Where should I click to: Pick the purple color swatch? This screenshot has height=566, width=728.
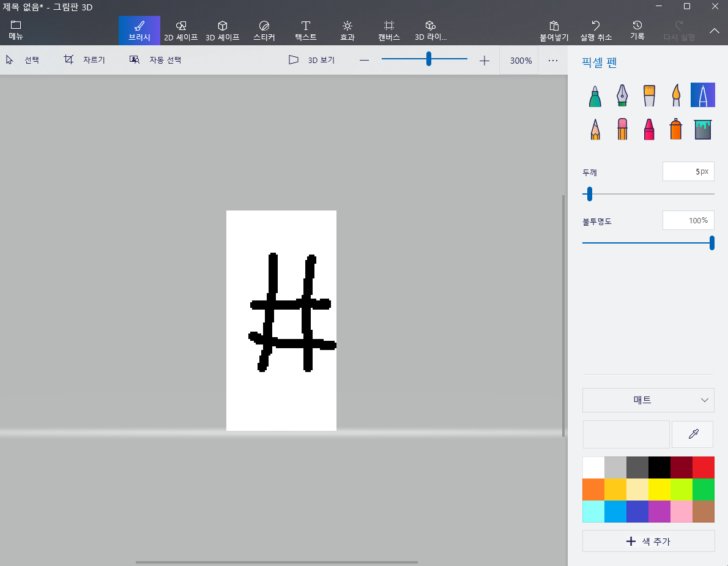(x=659, y=511)
